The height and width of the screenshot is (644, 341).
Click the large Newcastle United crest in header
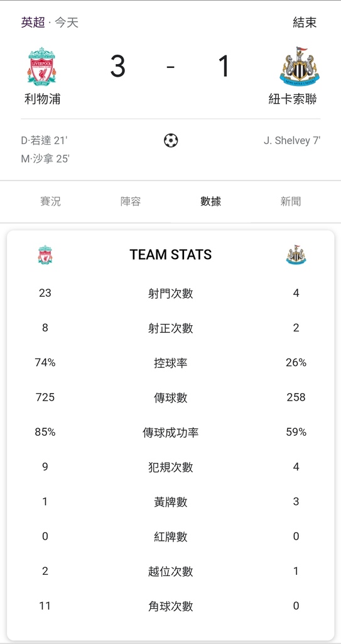tap(299, 66)
